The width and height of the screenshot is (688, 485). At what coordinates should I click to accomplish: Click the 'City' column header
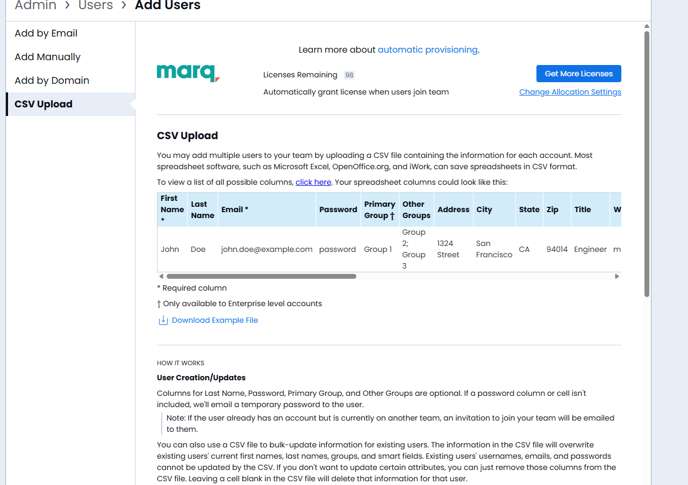[x=494, y=209]
